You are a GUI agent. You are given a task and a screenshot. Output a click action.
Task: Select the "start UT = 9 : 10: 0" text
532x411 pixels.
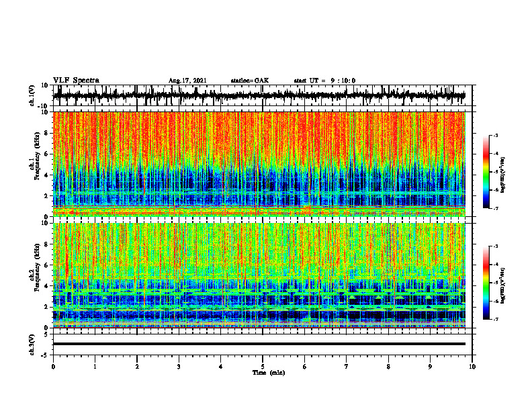(324, 81)
